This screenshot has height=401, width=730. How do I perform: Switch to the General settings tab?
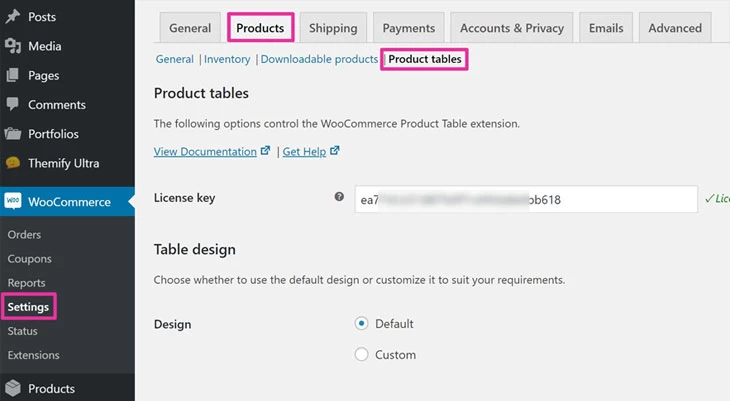190,28
